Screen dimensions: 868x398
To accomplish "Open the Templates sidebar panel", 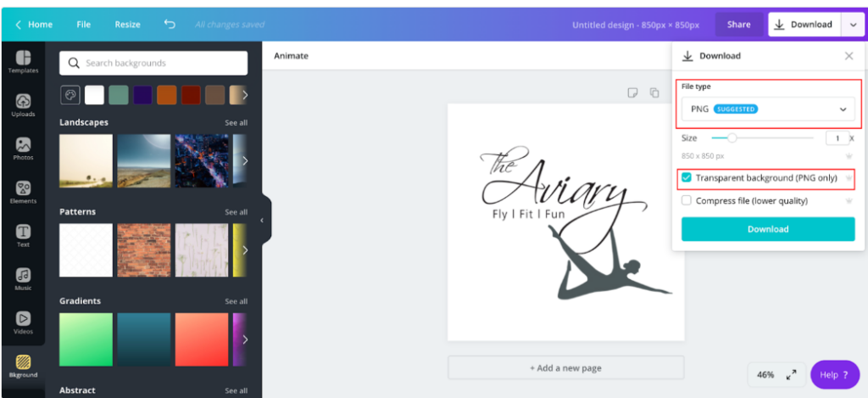I will point(23,62).
